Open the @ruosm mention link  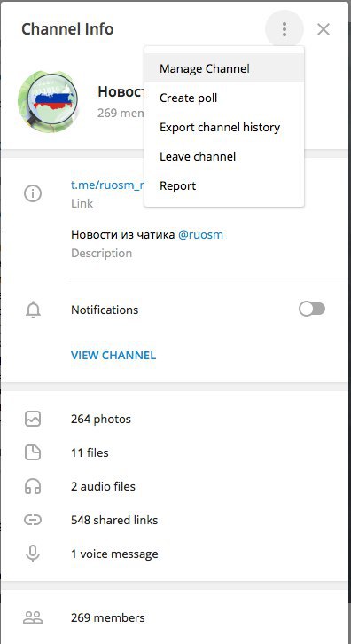200,235
